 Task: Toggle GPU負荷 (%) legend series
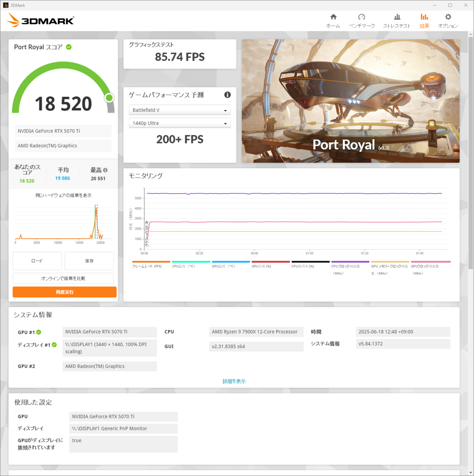[x=271, y=265]
